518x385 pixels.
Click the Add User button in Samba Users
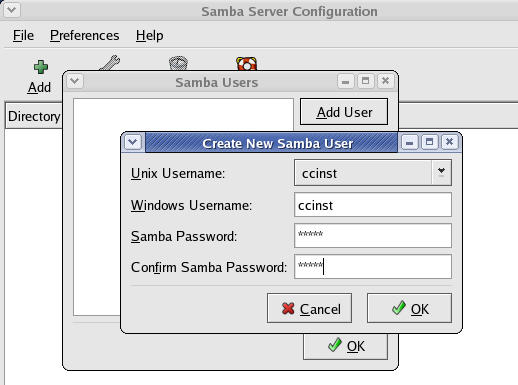coord(344,112)
